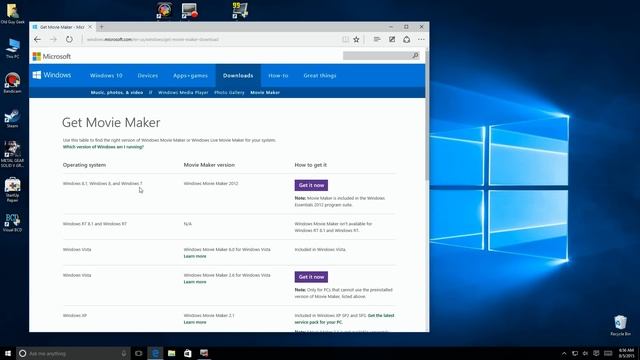Open the Photo Gallery sub-nav link
This screenshot has width=640, height=360.
(229, 93)
